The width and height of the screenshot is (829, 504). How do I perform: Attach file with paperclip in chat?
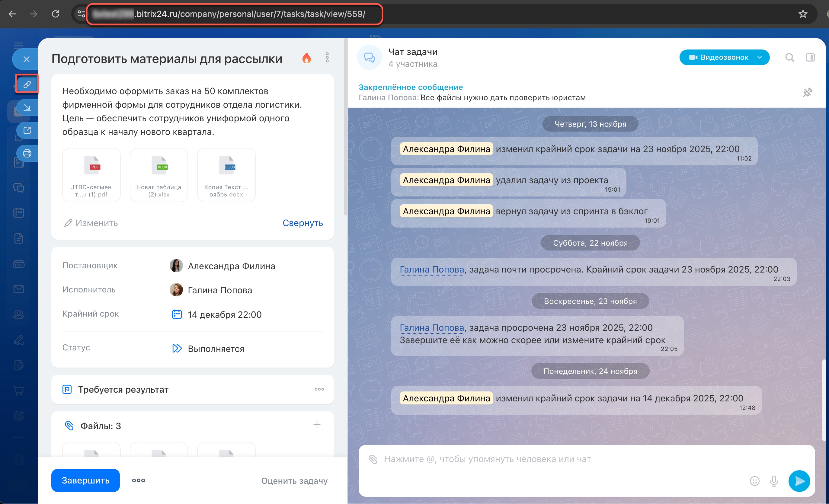click(373, 459)
